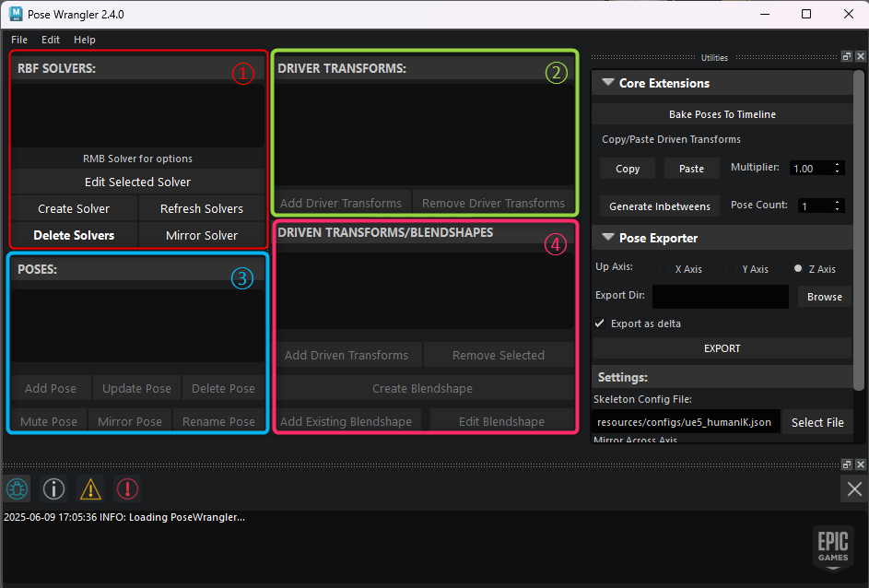The image size is (869, 588).
Task: Click Delete Solvers
Action: pyautogui.click(x=74, y=235)
